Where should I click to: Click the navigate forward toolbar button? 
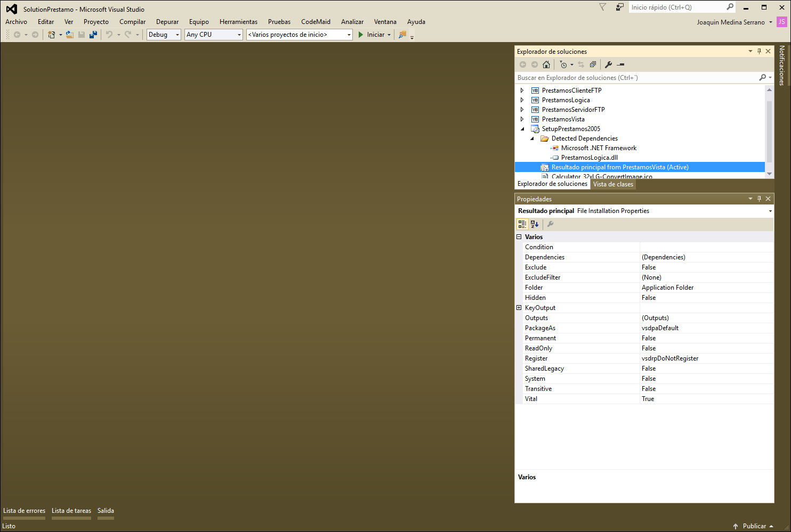(35, 35)
